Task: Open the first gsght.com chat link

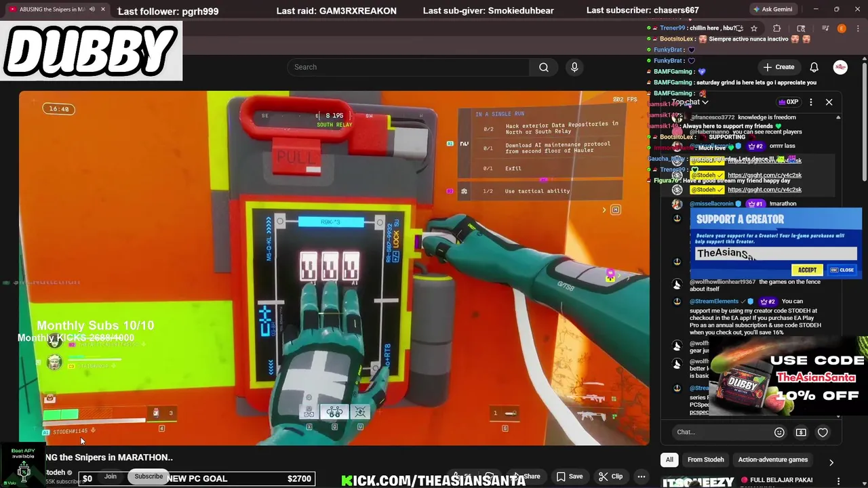Action: 764,161
